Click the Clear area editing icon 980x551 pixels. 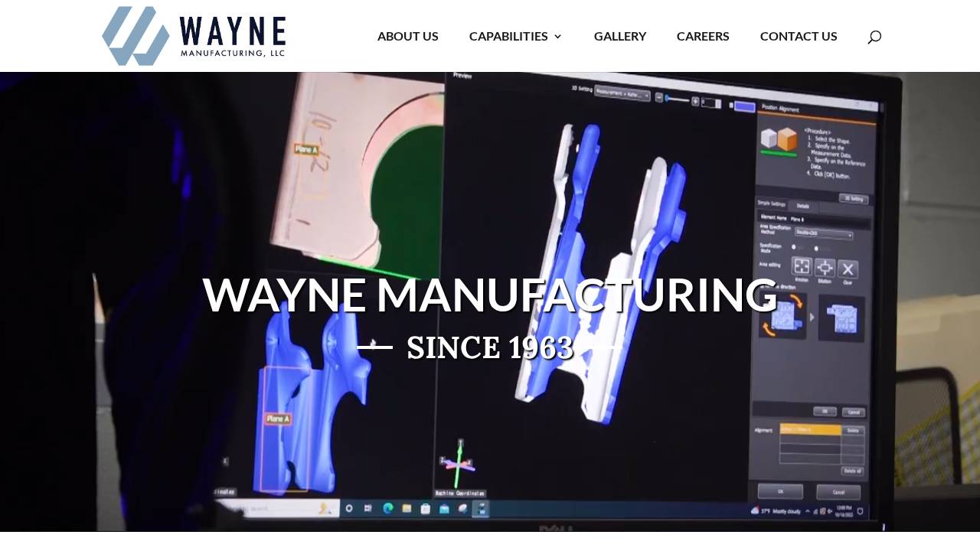pos(848,269)
